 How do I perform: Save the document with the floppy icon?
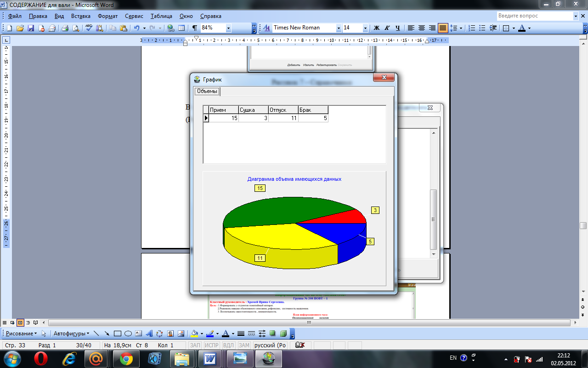tap(31, 28)
